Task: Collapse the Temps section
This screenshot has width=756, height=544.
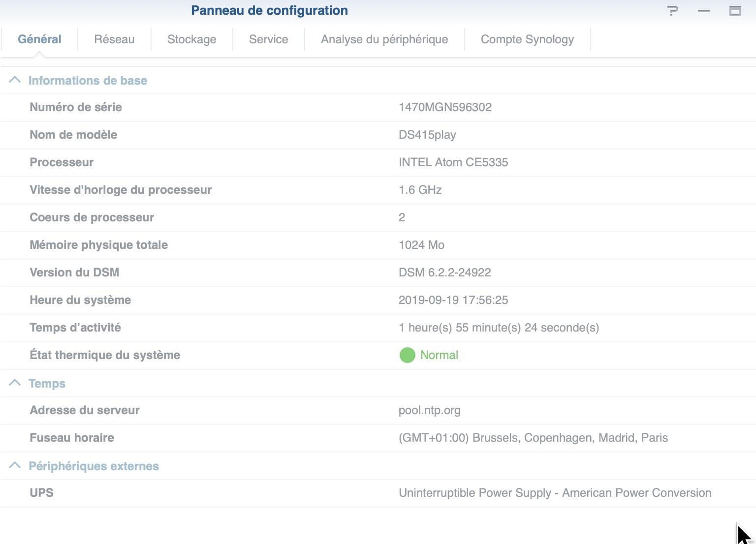Action: [x=15, y=383]
